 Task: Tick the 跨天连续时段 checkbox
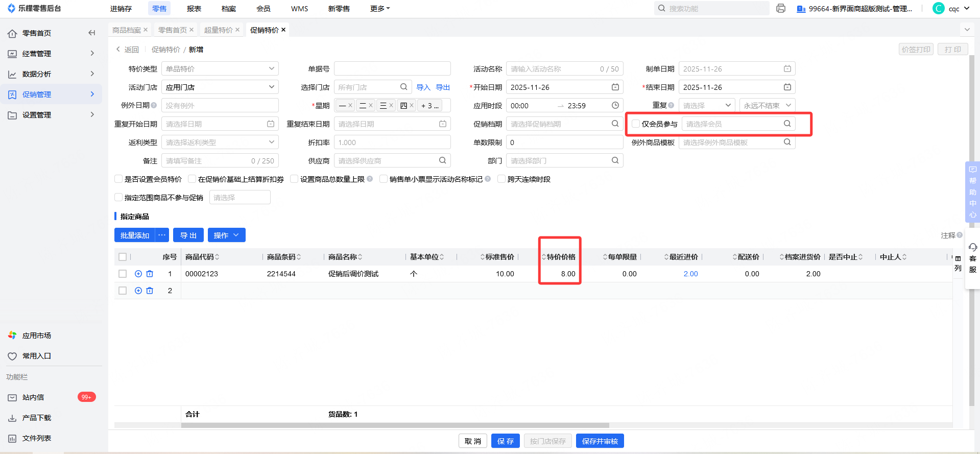501,179
